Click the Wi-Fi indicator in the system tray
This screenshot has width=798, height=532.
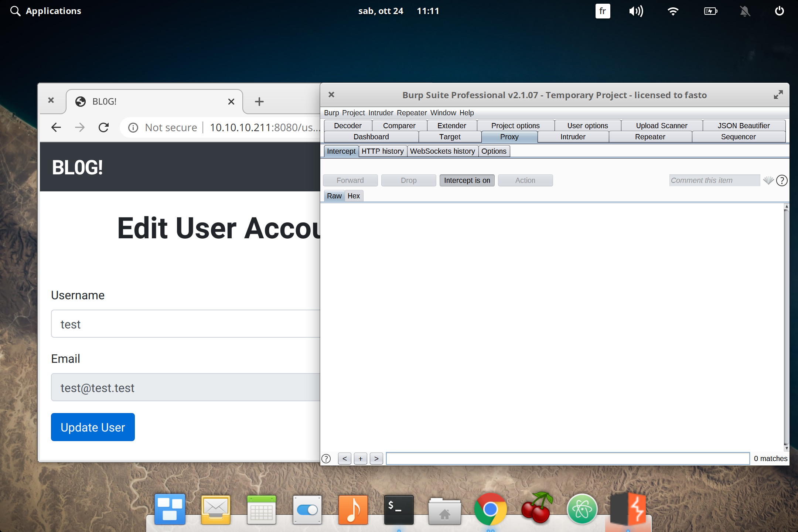(x=673, y=11)
